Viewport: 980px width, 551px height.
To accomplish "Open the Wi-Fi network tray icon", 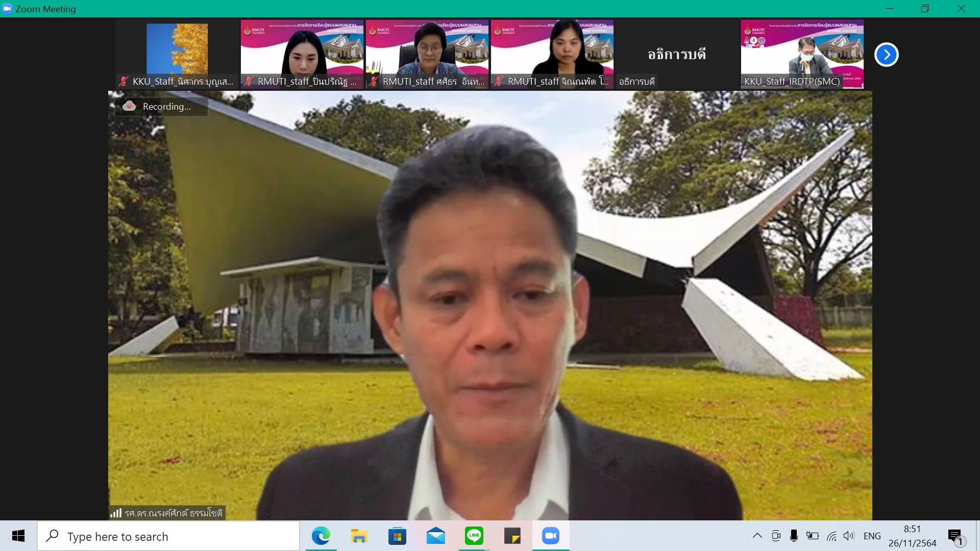I will pyautogui.click(x=831, y=536).
